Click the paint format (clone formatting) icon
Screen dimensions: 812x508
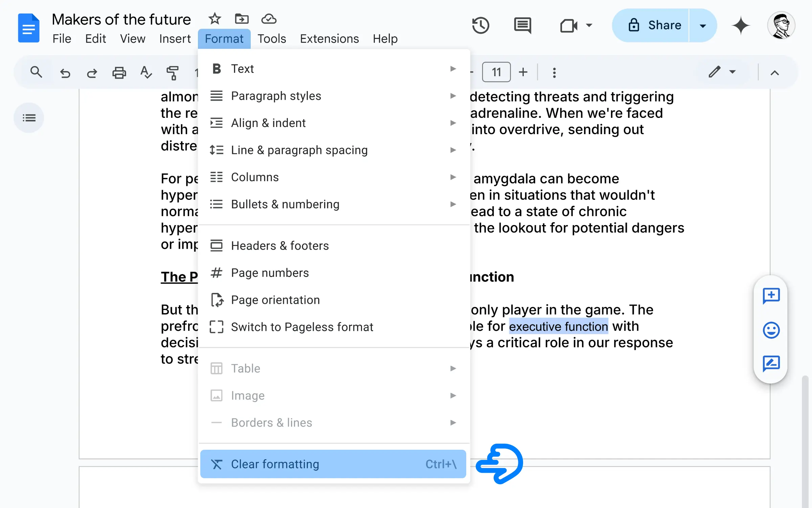[x=173, y=72]
